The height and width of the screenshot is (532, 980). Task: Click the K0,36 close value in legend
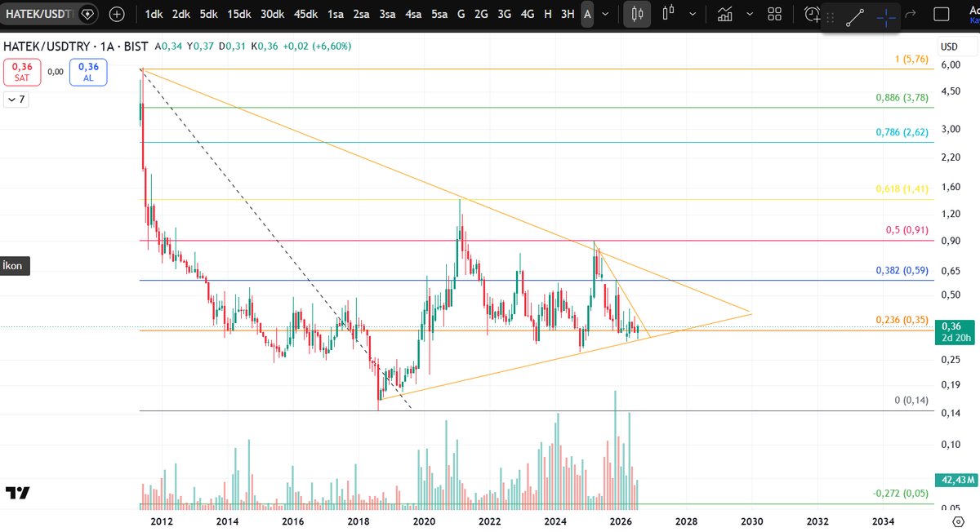click(265, 47)
